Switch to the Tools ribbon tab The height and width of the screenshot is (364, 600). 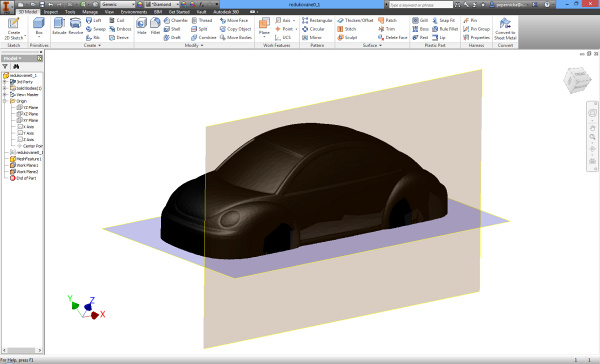[70, 12]
